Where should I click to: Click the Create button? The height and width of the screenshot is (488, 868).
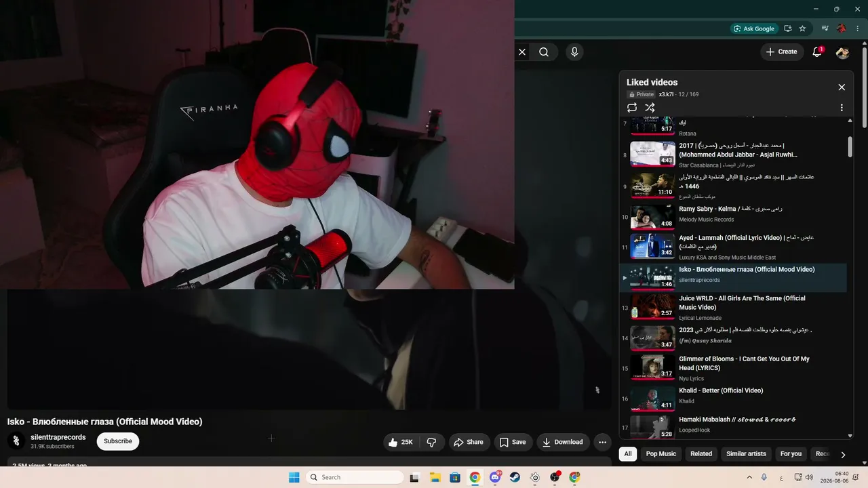coord(781,52)
